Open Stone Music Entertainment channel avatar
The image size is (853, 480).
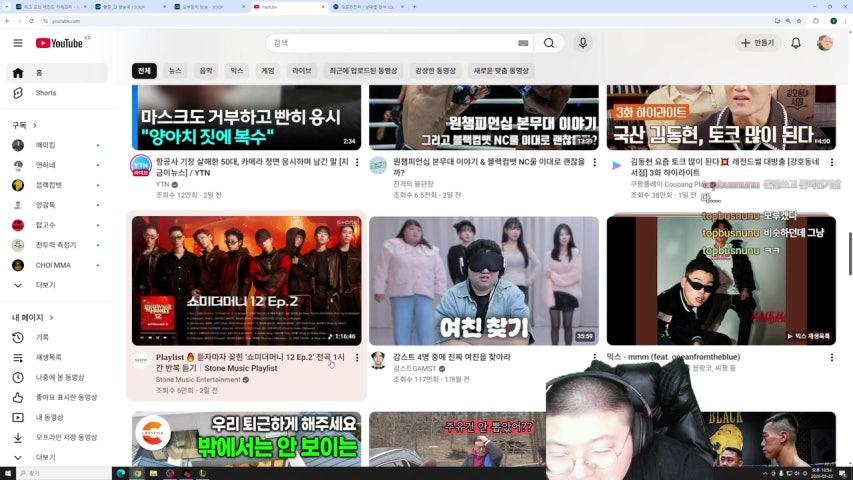(x=141, y=360)
